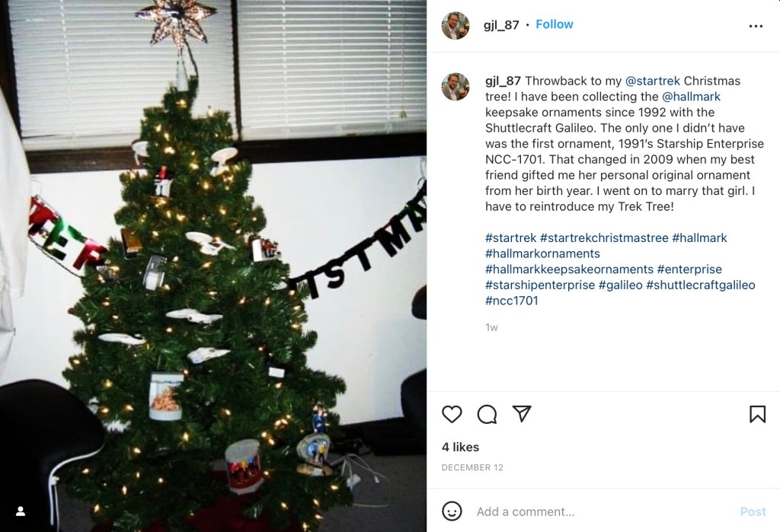The image size is (780, 532).
Task: Save post with bookmark icon
Action: [757, 414]
